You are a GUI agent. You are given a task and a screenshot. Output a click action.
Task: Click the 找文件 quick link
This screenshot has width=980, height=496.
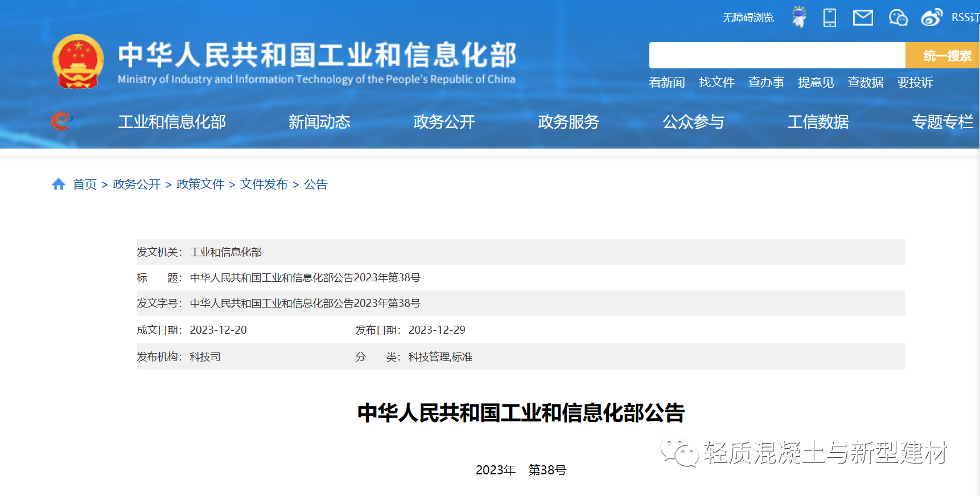(717, 83)
